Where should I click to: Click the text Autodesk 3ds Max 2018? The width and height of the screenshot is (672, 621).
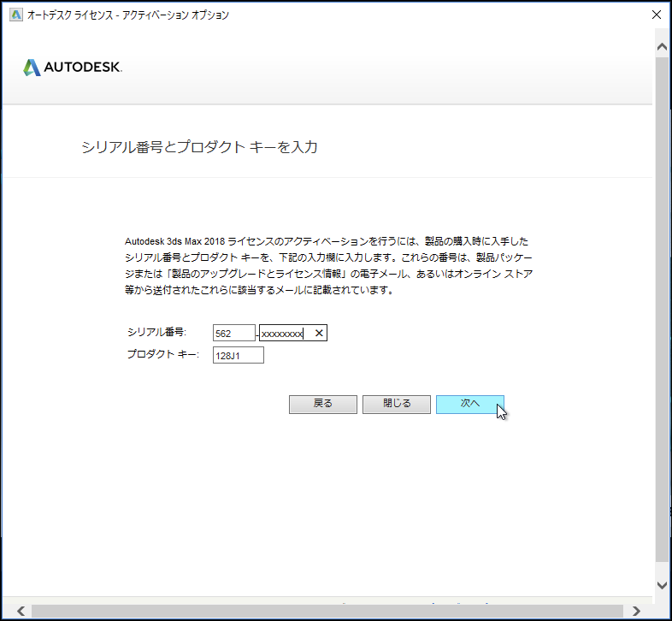pos(174,241)
